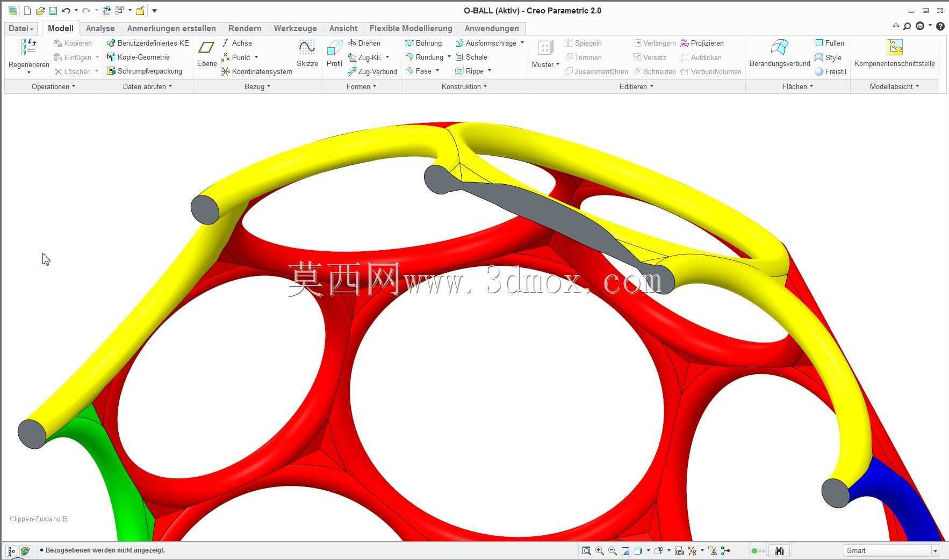The height and width of the screenshot is (560, 949).
Task: Open the windows switcher icon in title bar
Action: [x=119, y=11]
